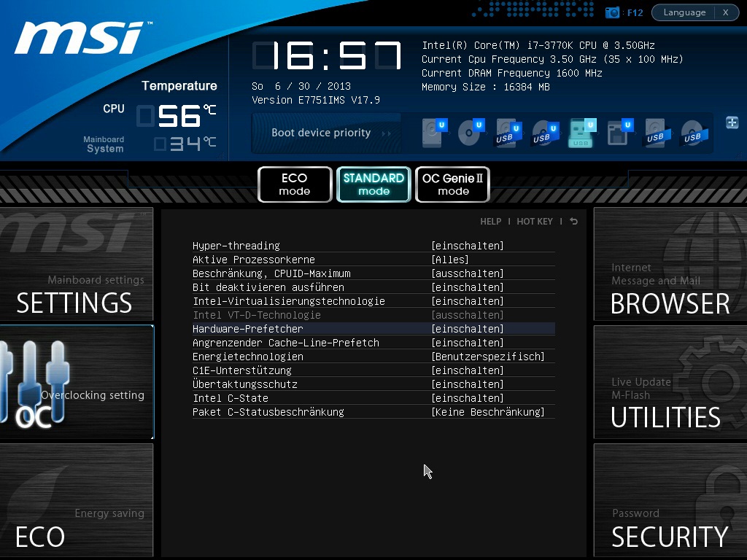
Task: Change Hyper-threading value [einschalten]
Action: [x=468, y=246]
